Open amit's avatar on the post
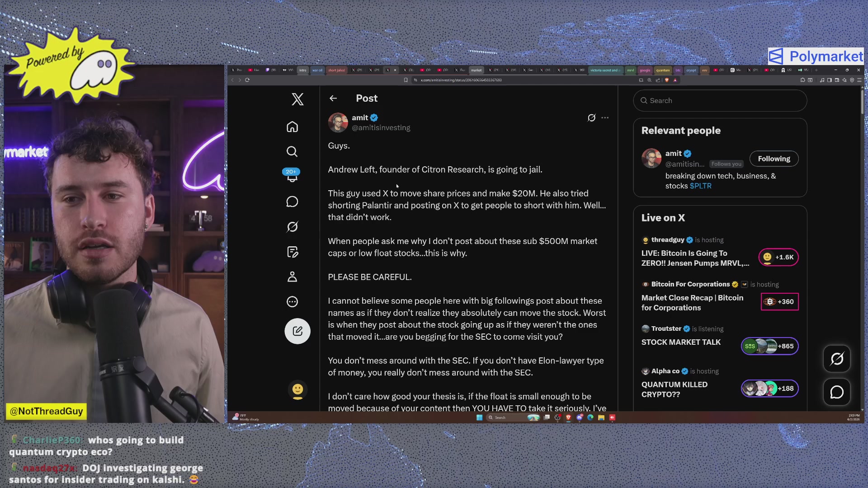Screen dimensions: 868x488 [x=338, y=122]
